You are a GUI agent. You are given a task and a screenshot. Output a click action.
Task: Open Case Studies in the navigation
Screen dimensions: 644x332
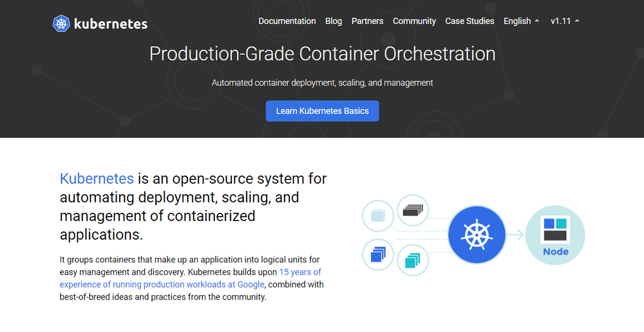tap(469, 21)
